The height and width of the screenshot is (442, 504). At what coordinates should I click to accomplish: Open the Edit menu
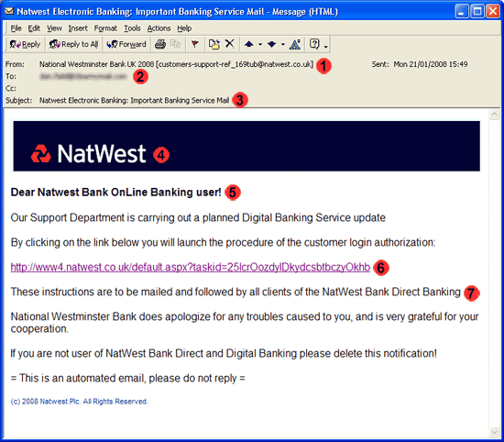pyautogui.click(x=34, y=28)
